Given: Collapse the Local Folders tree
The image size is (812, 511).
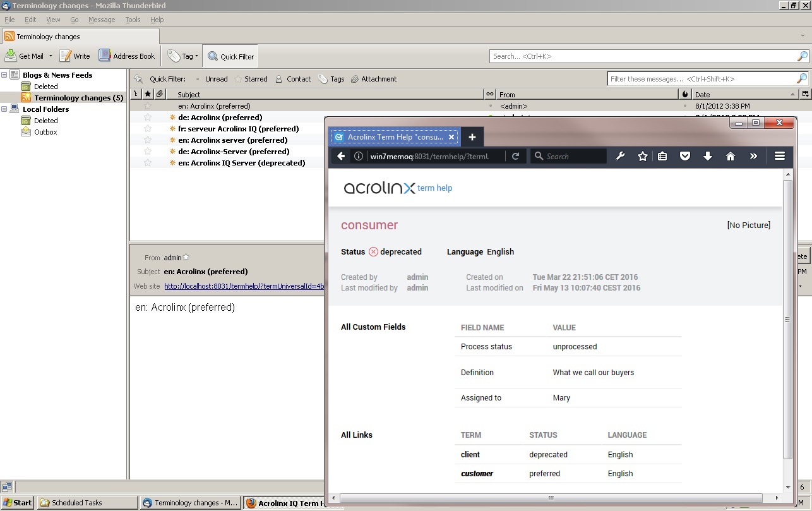Looking at the screenshot, I should pyautogui.click(x=4, y=109).
